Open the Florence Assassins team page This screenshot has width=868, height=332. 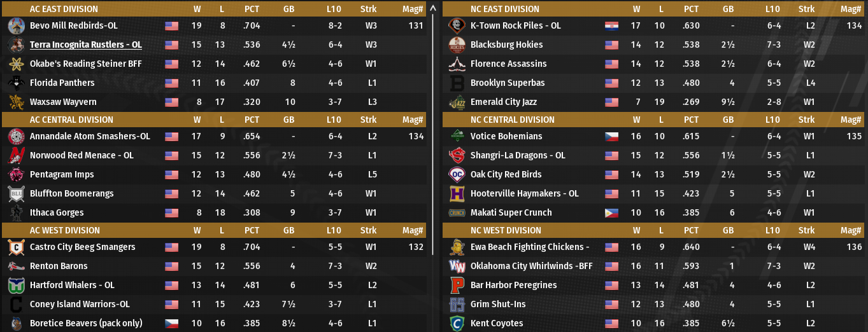tap(508, 64)
